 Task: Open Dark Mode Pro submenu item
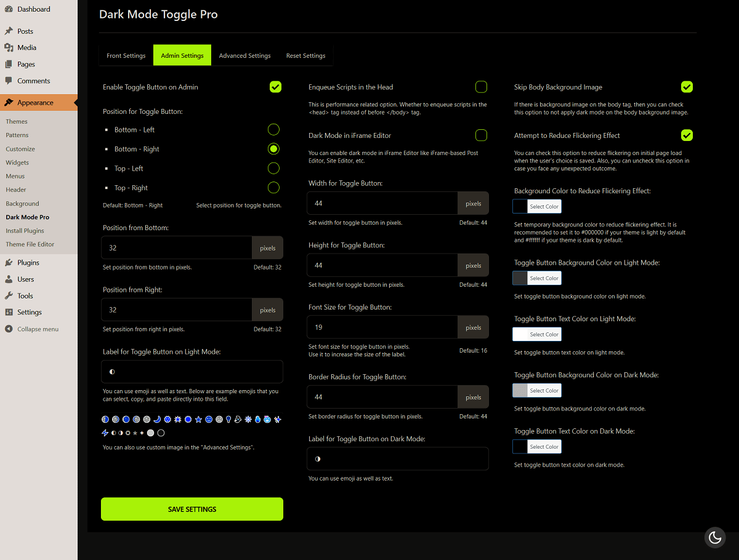click(x=28, y=217)
